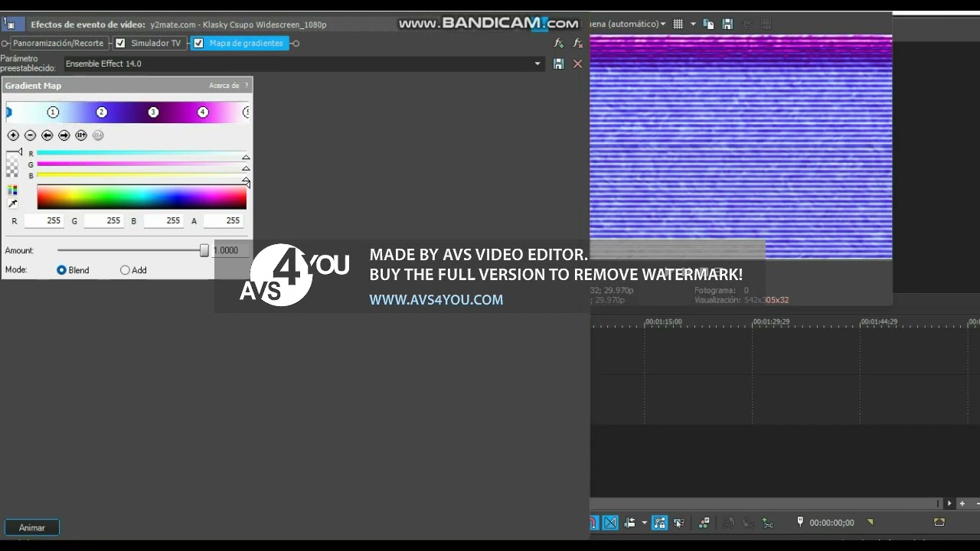Toggle ignore event grouping icon
This screenshot has height=551, width=980.
coord(678,523)
